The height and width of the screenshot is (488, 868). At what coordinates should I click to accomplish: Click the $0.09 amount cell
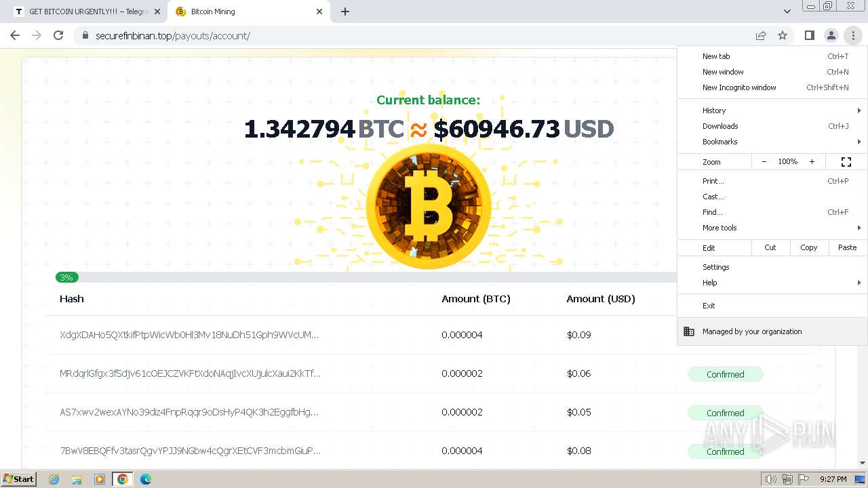579,335
